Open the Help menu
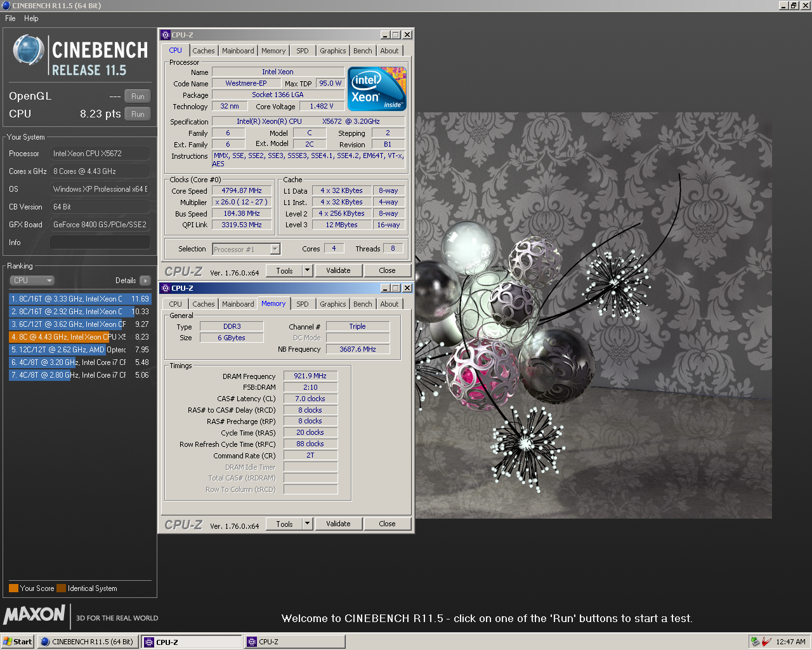Screen dimensions: 812x650 tap(31, 18)
